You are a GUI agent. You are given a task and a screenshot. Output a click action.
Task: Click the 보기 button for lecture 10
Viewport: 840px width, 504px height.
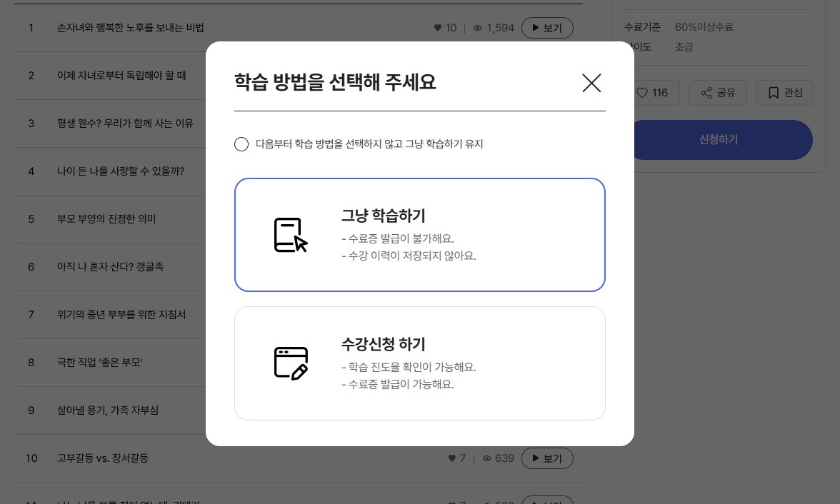[547, 458]
